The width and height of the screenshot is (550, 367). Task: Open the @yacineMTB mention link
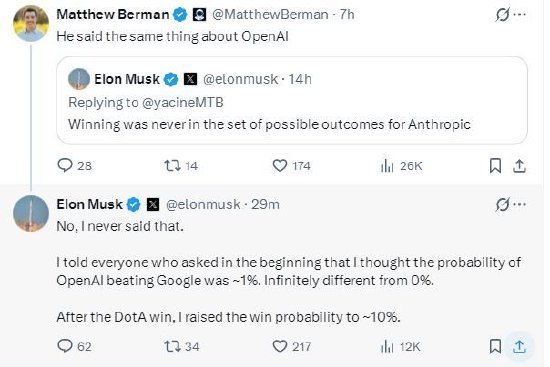183,102
